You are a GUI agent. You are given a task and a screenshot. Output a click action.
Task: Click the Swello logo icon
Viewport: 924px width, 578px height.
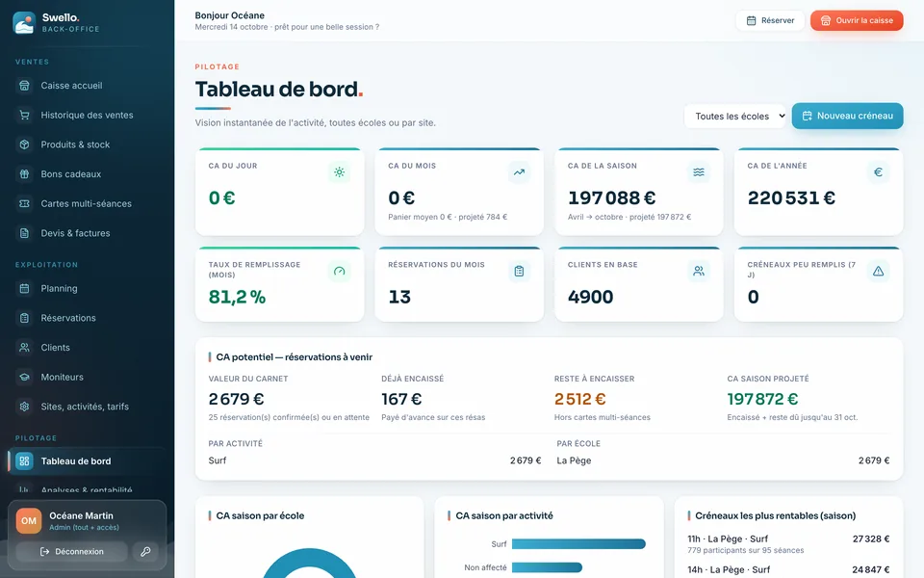pyautogui.click(x=24, y=22)
